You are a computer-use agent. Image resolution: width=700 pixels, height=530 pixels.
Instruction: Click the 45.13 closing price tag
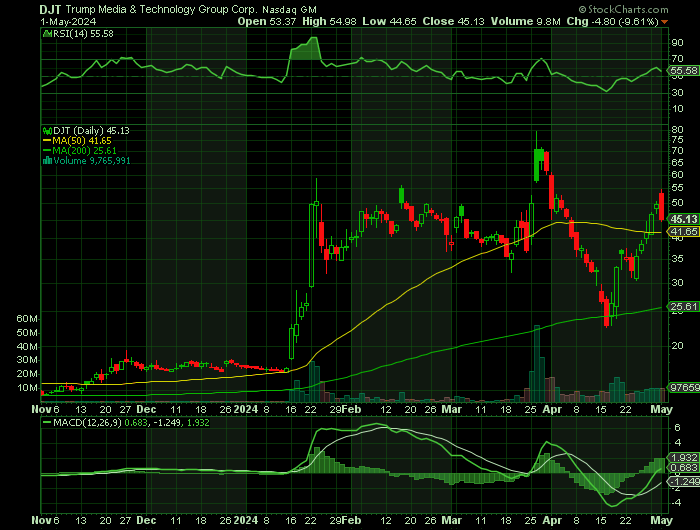pyautogui.click(x=684, y=219)
